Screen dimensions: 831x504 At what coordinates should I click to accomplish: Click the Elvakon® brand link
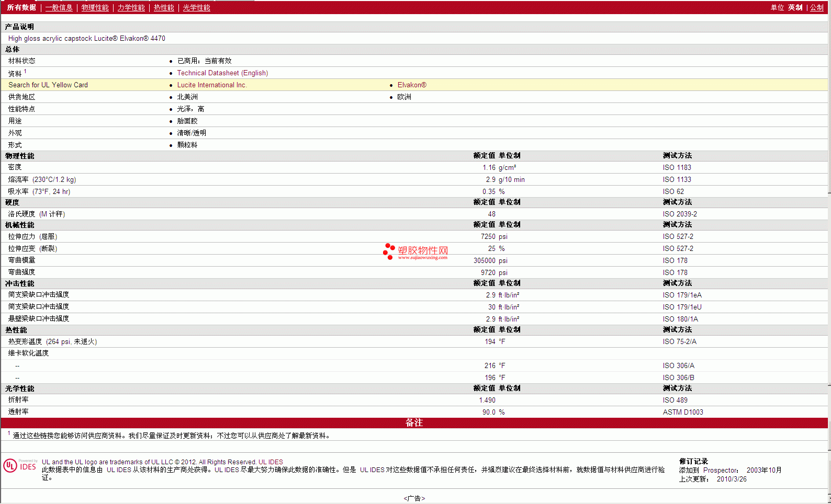tap(412, 85)
